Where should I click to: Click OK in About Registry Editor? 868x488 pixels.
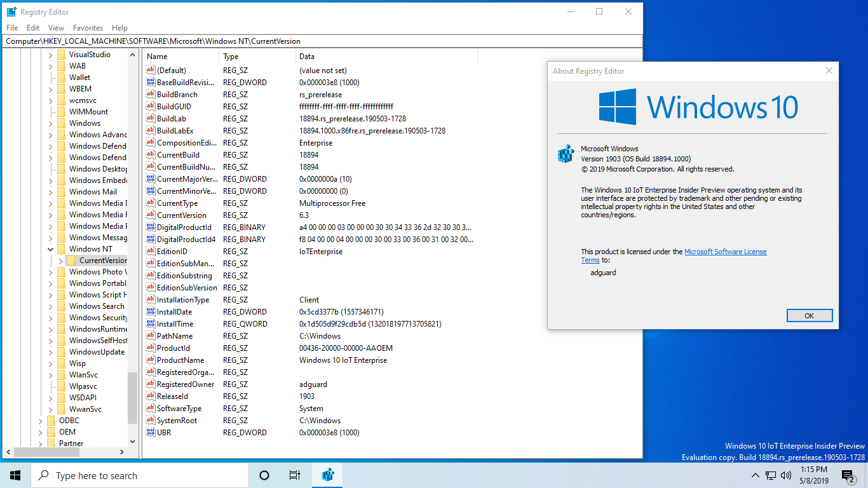[809, 316]
